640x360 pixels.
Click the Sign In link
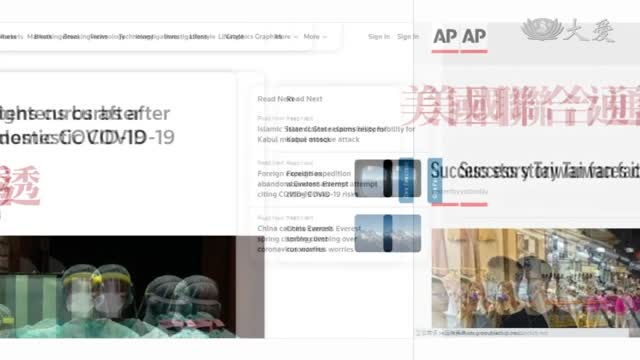pos(408,37)
